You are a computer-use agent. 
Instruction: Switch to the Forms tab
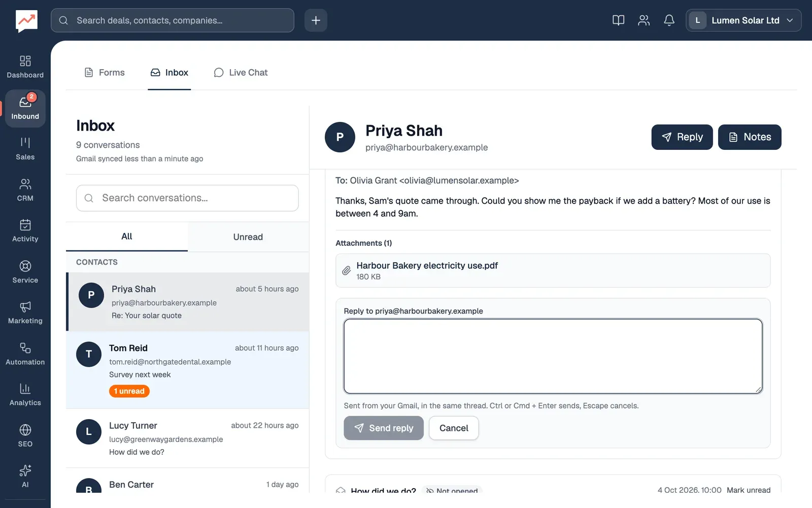[x=104, y=73]
